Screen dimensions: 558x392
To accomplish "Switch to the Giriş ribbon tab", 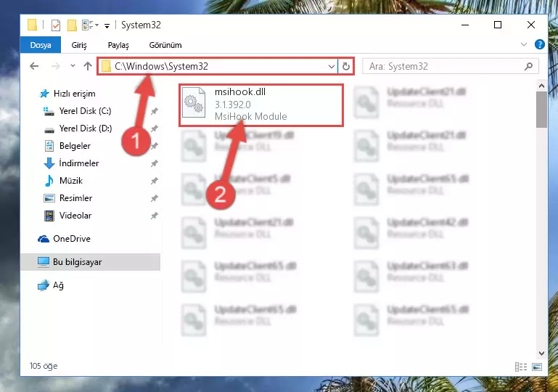I will 79,45.
